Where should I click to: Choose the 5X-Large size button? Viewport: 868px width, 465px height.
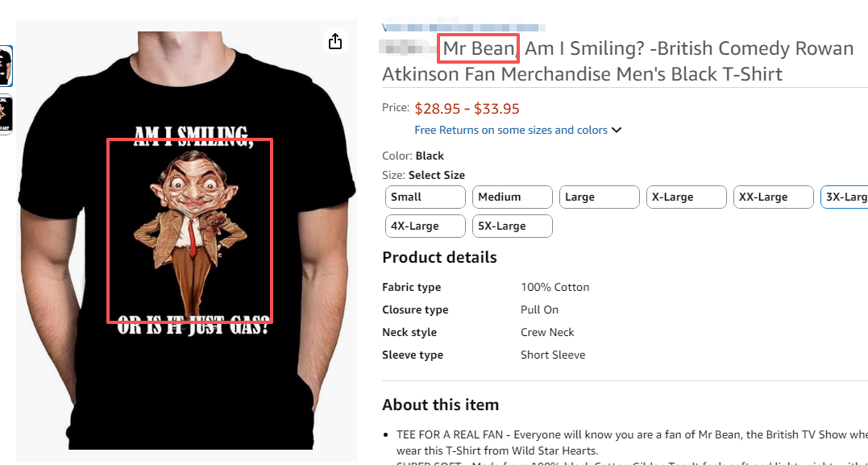[x=512, y=226]
